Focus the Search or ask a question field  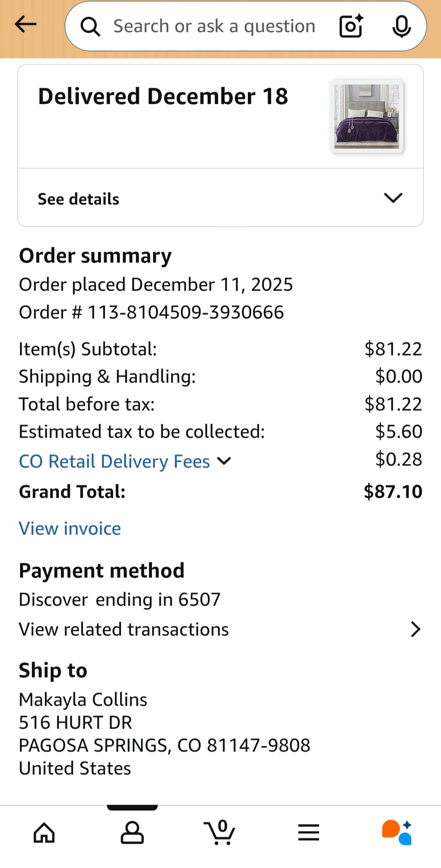coord(214,26)
